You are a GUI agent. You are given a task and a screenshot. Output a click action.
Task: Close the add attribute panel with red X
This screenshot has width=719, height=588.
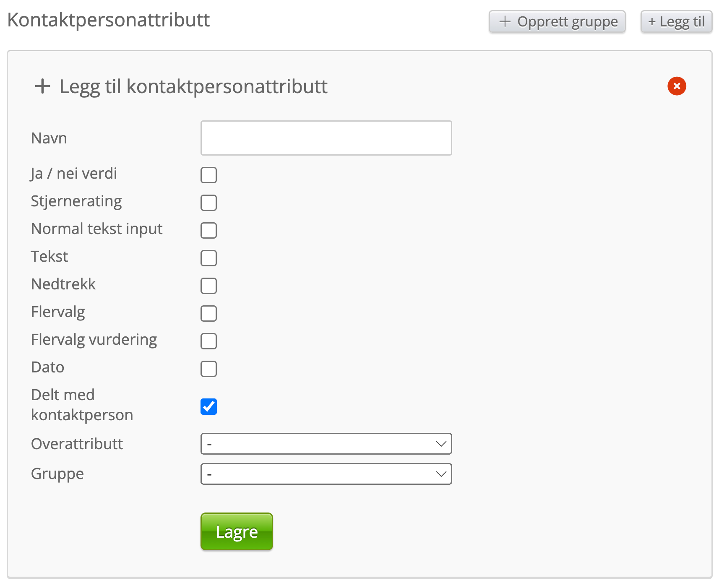click(677, 86)
